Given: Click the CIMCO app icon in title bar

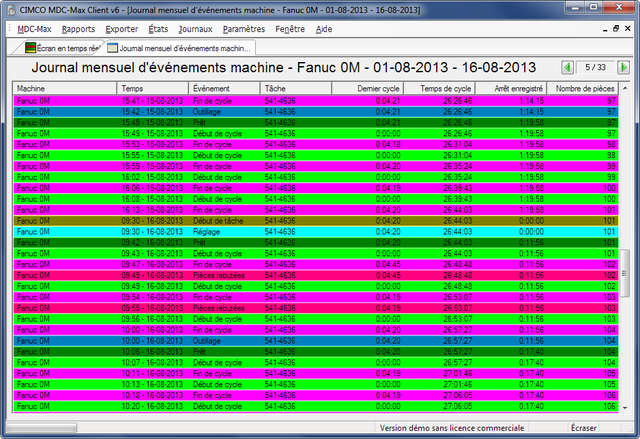Looking at the screenshot, I should point(12,10).
